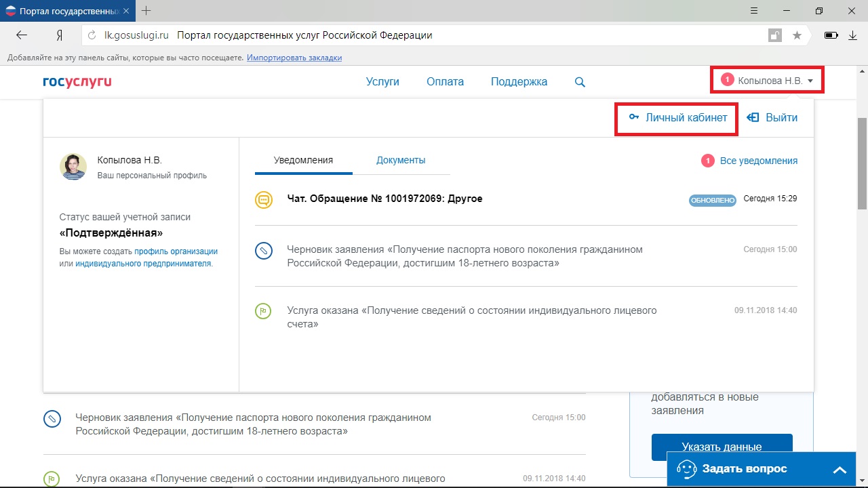Expand the Задать вопрос chat chevron
The width and height of the screenshot is (868, 488).
coord(840,470)
